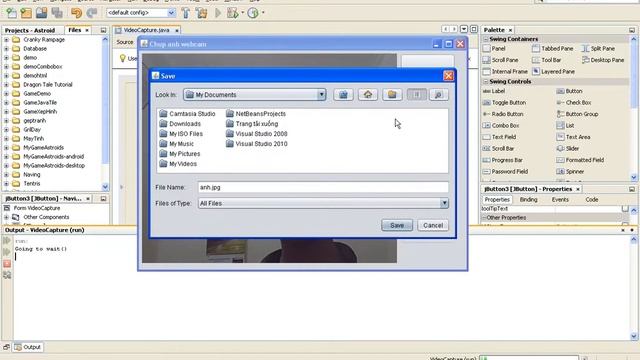640x360 pixels.
Task: Pick Split Pane from the Palette
Action: [598, 49]
